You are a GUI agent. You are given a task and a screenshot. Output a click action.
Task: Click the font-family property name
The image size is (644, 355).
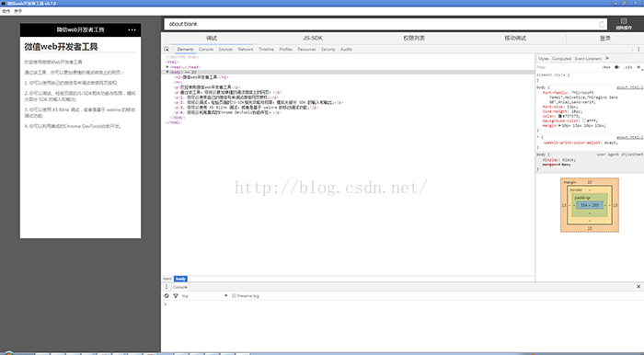556,93
